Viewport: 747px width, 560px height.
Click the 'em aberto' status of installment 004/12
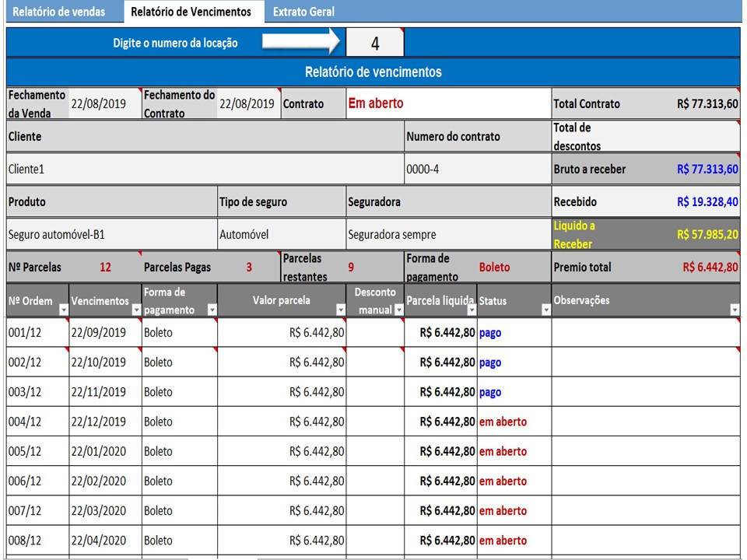[x=503, y=422]
